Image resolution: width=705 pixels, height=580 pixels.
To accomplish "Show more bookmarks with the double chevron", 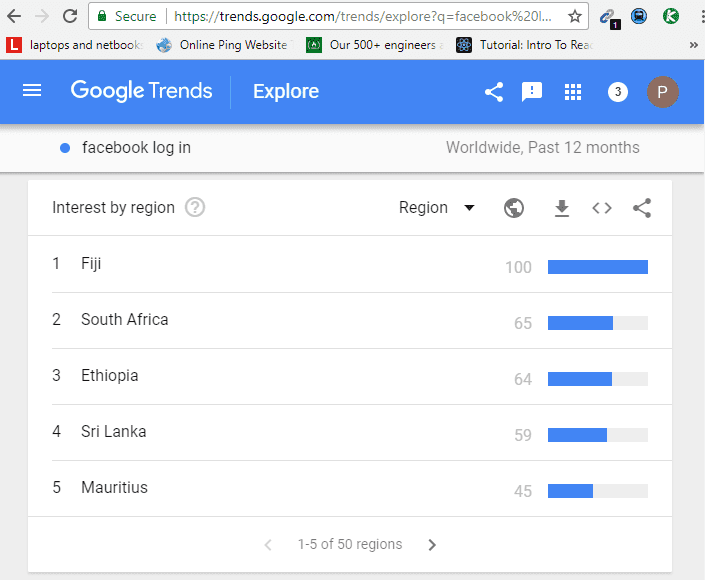I will pyautogui.click(x=693, y=45).
